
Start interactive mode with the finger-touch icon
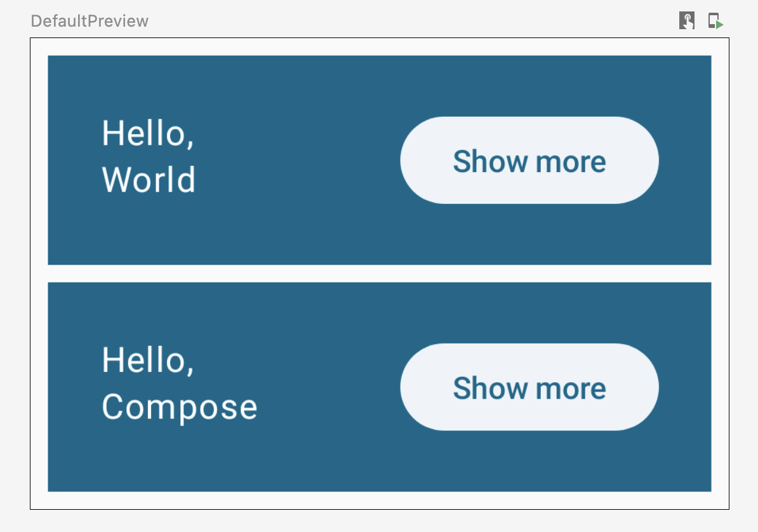point(686,21)
